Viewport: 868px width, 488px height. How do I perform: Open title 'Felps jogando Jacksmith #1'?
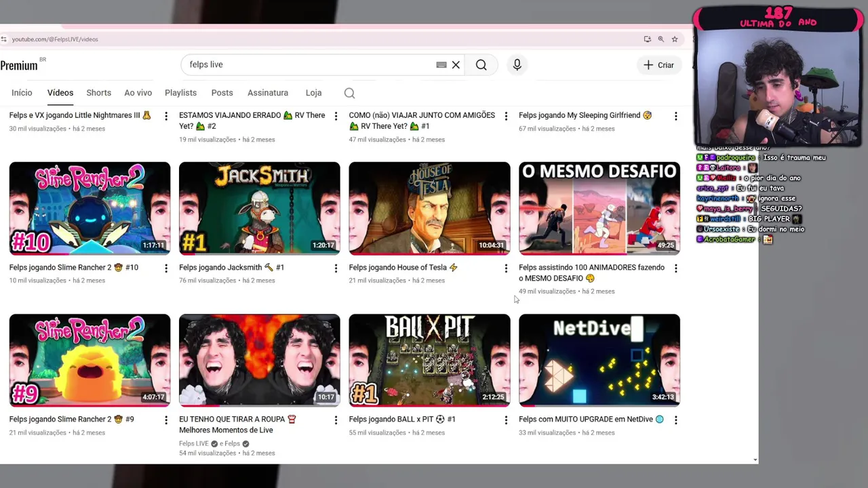click(232, 268)
